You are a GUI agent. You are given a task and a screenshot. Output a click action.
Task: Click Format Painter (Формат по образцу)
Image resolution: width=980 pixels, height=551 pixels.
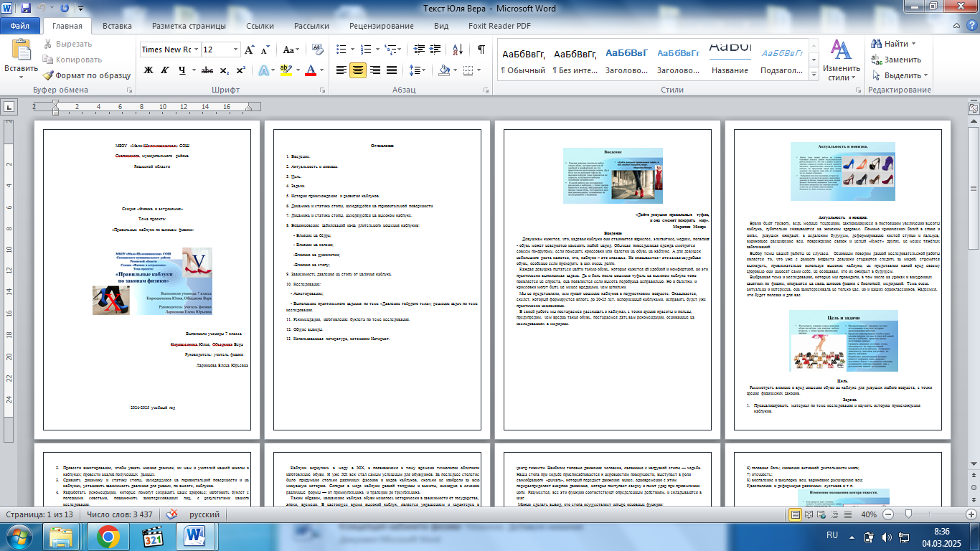[87, 75]
